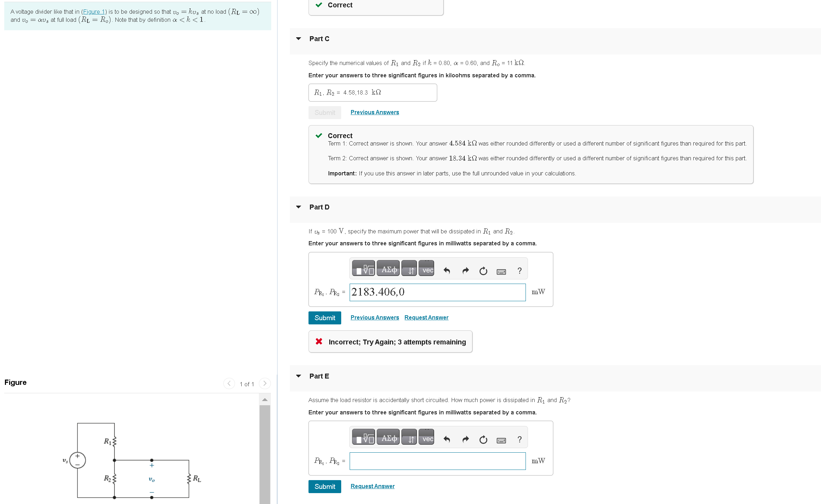The width and height of the screenshot is (821, 504).
Task: Click the vec button in Part D toolbar
Action: pyautogui.click(x=427, y=270)
